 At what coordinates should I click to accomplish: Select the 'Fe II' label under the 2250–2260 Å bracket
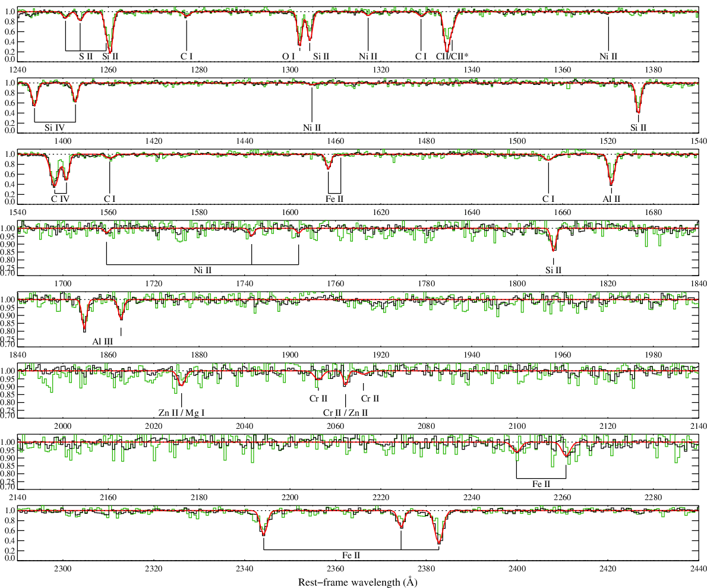541,484
